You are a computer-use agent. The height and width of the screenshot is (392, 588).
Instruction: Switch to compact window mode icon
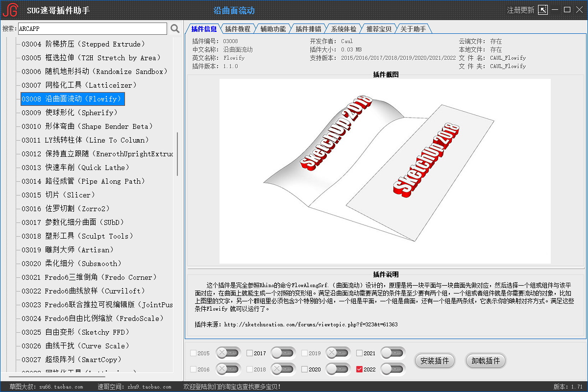click(x=542, y=10)
